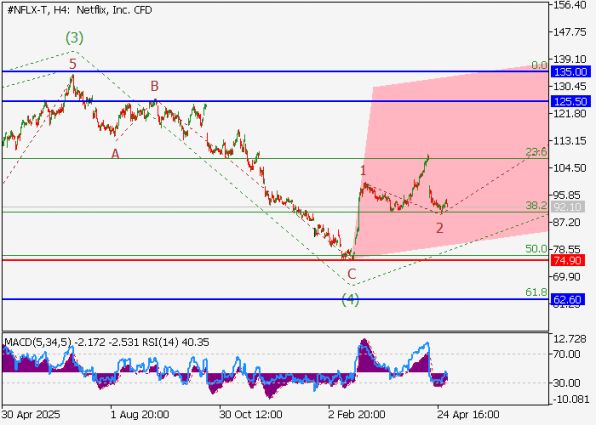
Task: Select the green (4) wave label
Action: click(350, 300)
